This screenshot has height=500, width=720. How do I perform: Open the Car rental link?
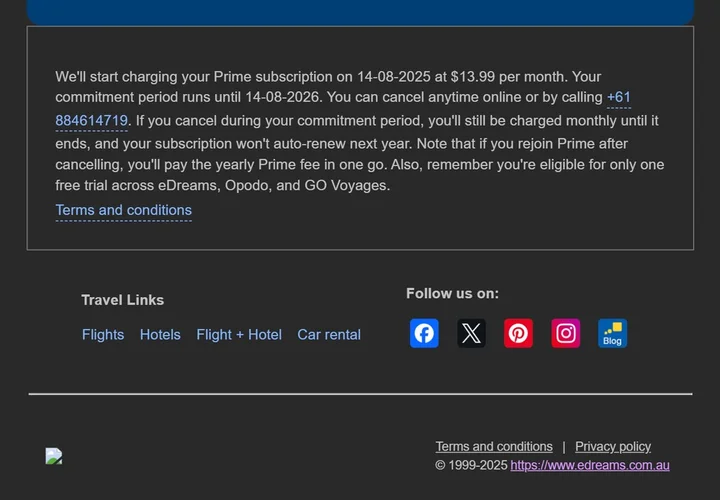coord(329,335)
